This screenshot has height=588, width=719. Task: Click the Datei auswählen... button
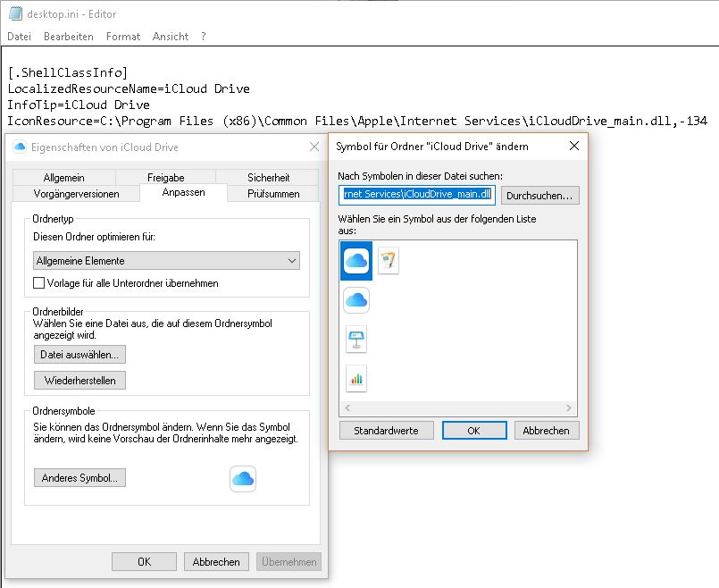(x=79, y=355)
